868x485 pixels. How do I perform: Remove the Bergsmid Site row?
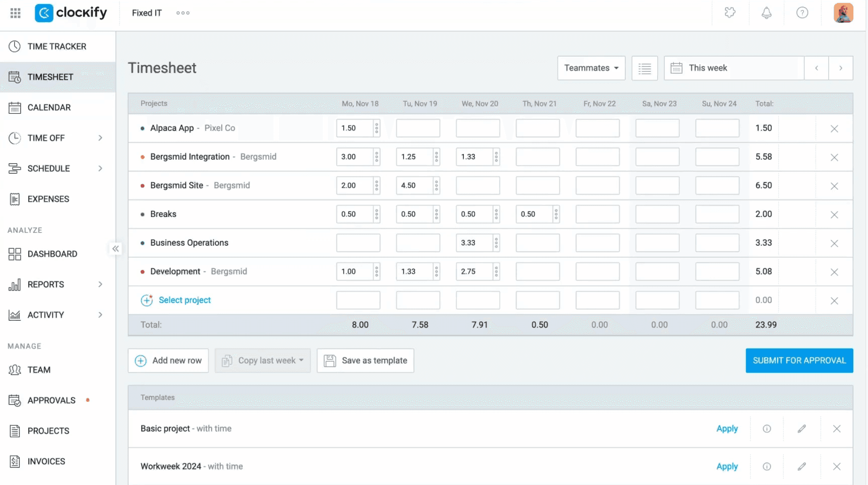point(834,186)
